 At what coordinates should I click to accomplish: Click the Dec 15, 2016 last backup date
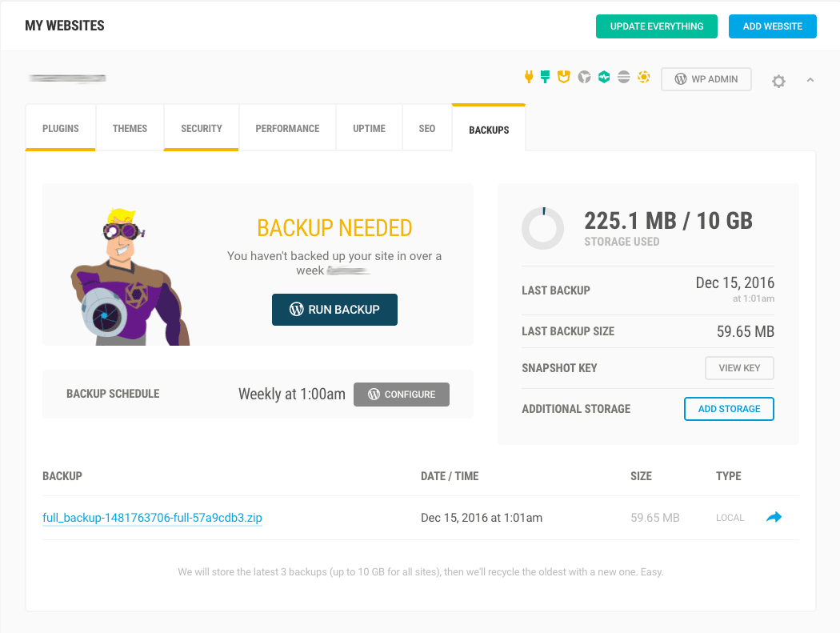[735, 282]
